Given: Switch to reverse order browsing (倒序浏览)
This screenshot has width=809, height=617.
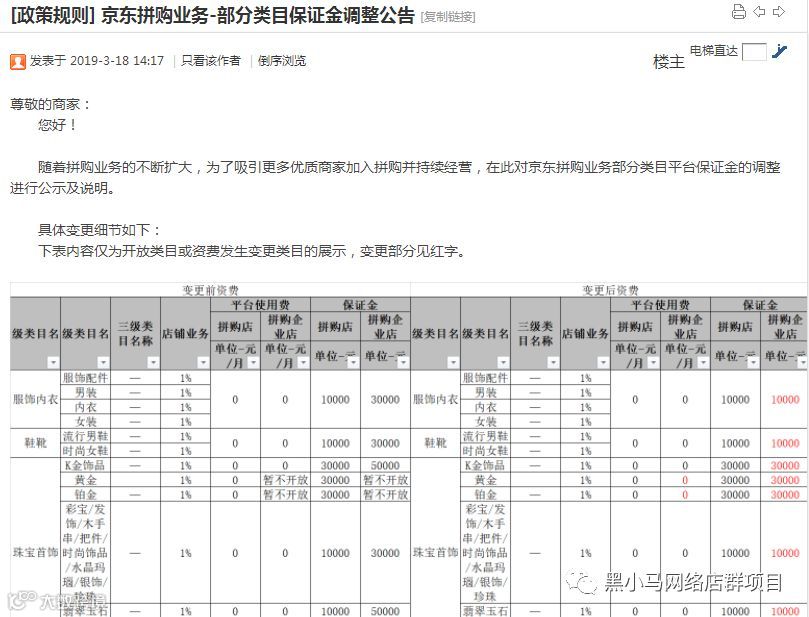Looking at the screenshot, I should 282,61.
